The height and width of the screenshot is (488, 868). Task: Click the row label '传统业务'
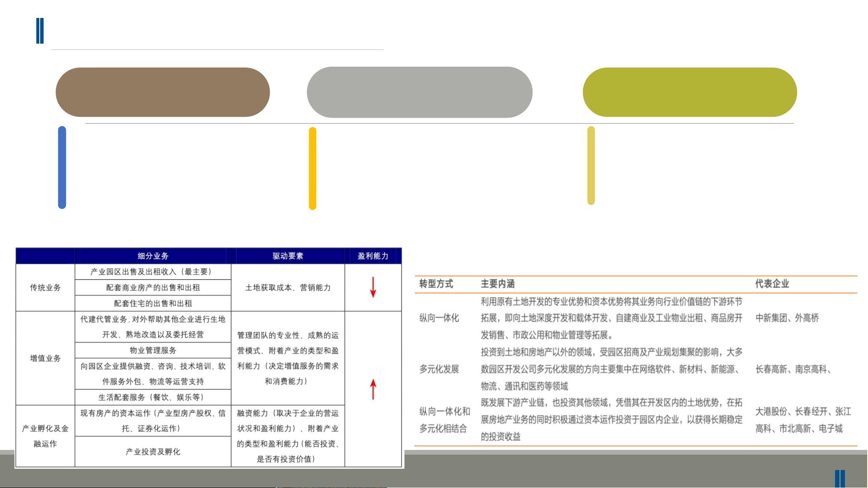(45, 287)
